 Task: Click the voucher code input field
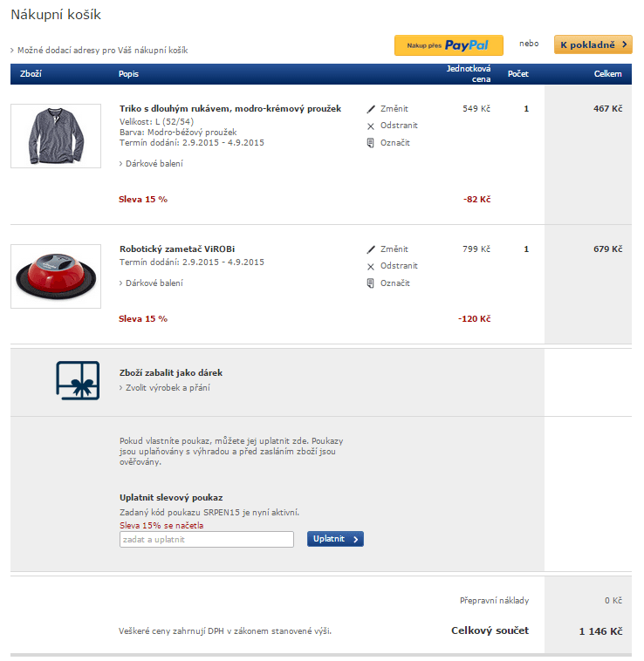[207, 539]
